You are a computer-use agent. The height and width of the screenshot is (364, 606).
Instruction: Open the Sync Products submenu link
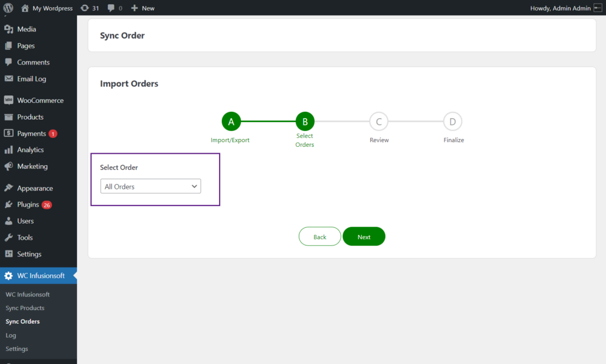25,308
